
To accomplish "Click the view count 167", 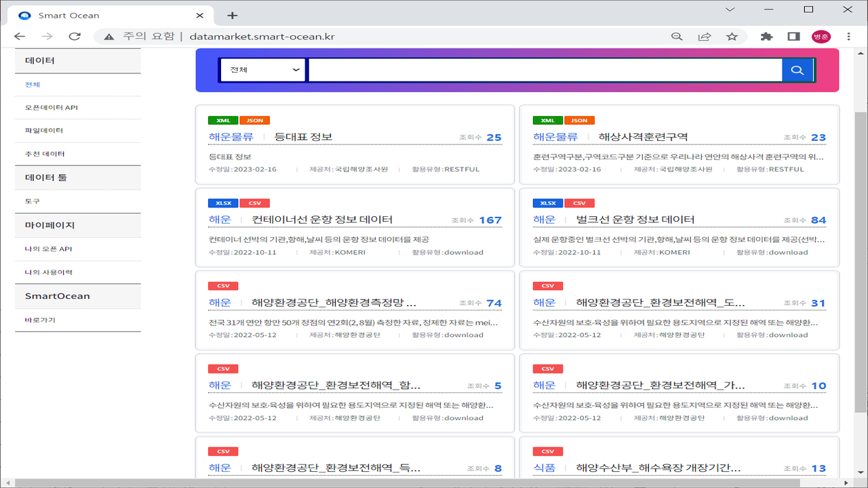I will [x=490, y=220].
